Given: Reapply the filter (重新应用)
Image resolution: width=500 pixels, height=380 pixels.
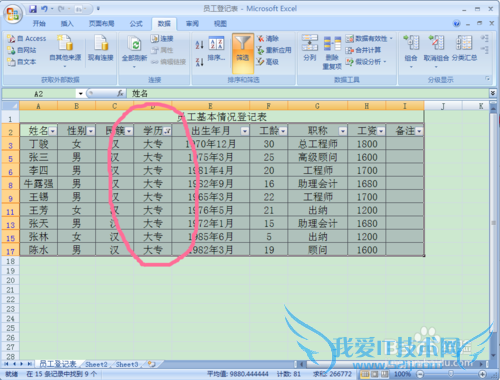Looking at the screenshot, I should [274, 50].
